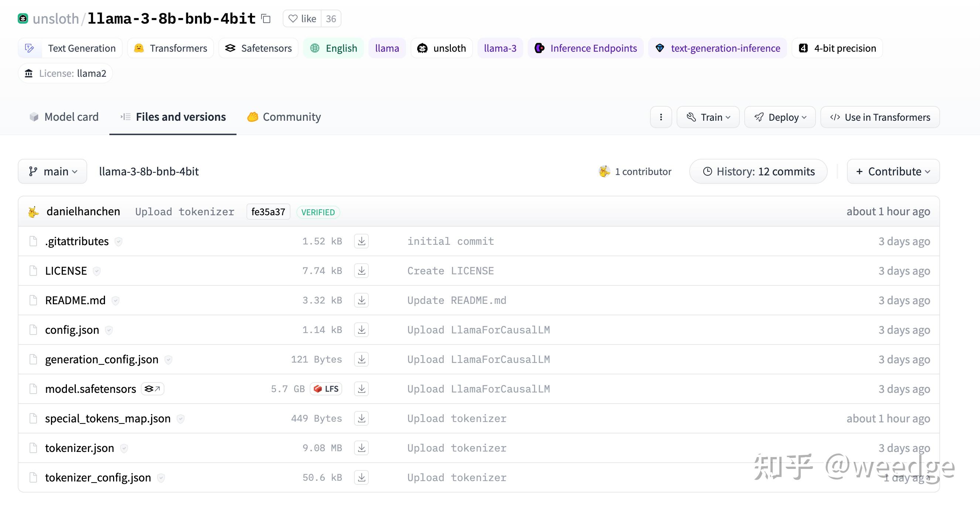The width and height of the screenshot is (980, 511).
Task: Open the Train dropdown menu
Action: coord(708,117)
